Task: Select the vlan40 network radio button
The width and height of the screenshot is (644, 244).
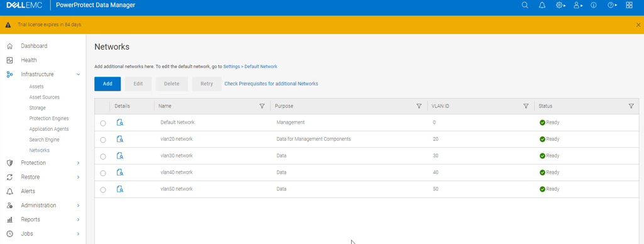Action: (102, 173)
